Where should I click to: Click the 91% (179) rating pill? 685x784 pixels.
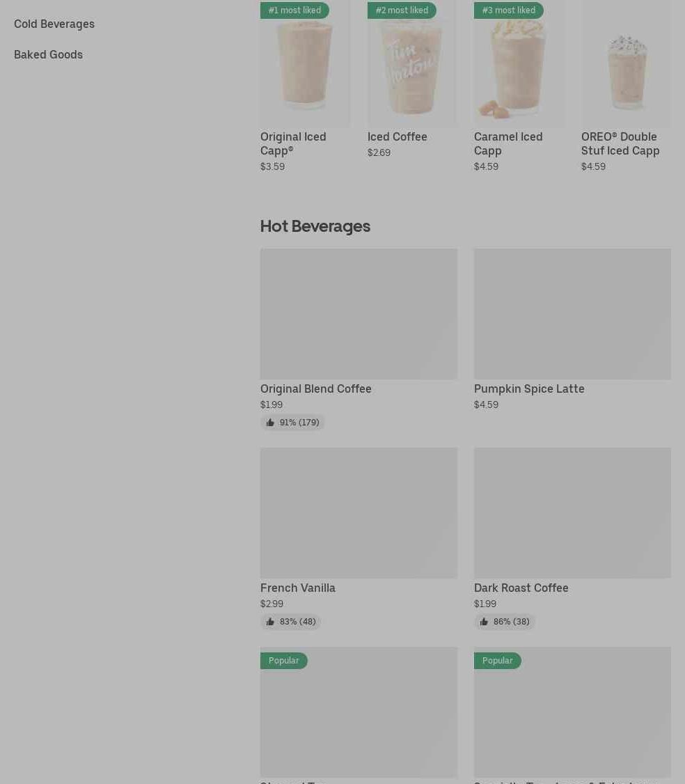pos(292,423)
